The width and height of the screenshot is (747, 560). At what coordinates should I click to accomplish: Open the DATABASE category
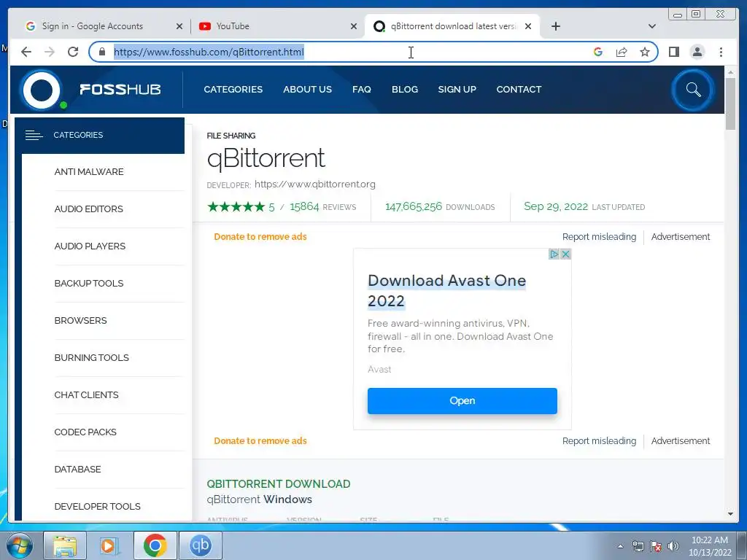pos(77,469)
